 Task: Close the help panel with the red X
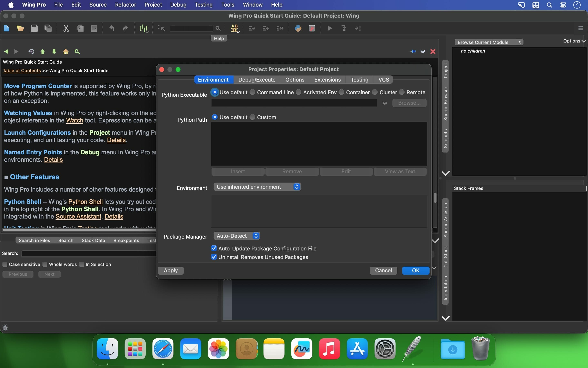[433, 51]
